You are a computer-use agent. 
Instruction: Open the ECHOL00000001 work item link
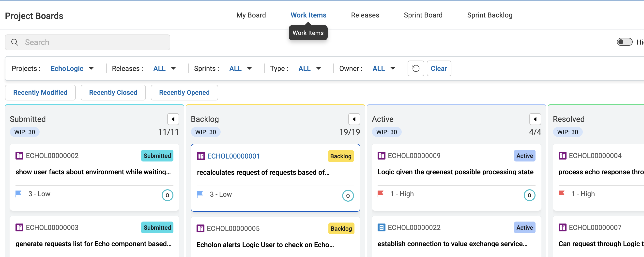[x=233, y=156]
